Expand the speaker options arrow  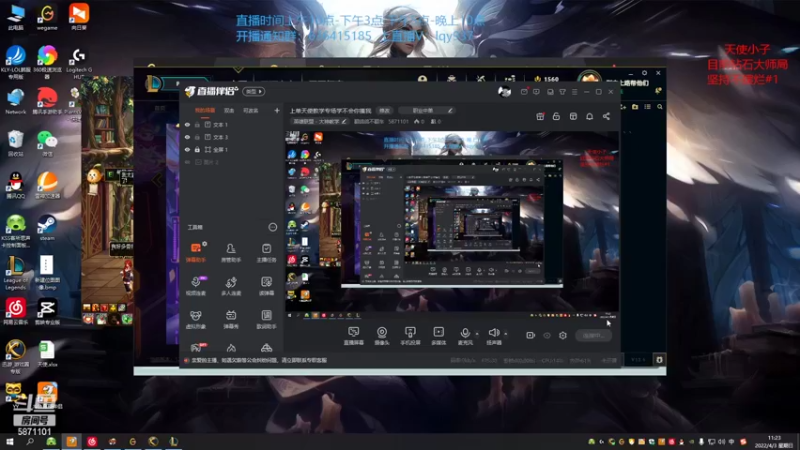tap(506, 334)
